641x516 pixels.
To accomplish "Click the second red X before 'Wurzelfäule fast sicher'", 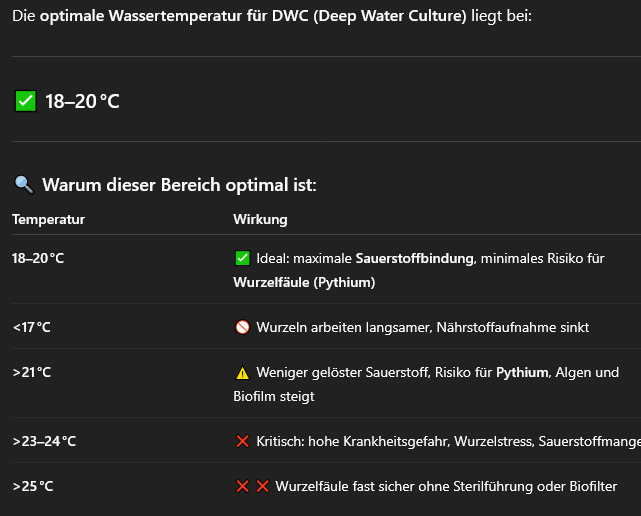I will (x=262, y=487).
